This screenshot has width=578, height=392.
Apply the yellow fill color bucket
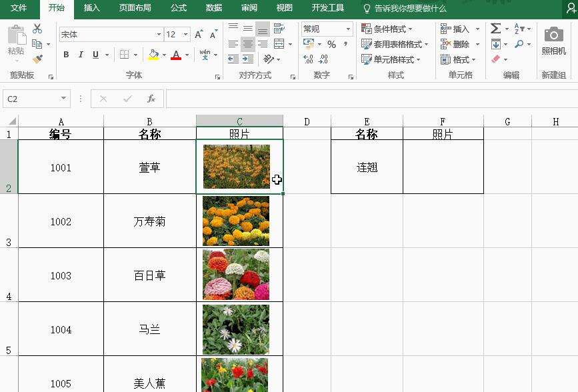point(153,55)
